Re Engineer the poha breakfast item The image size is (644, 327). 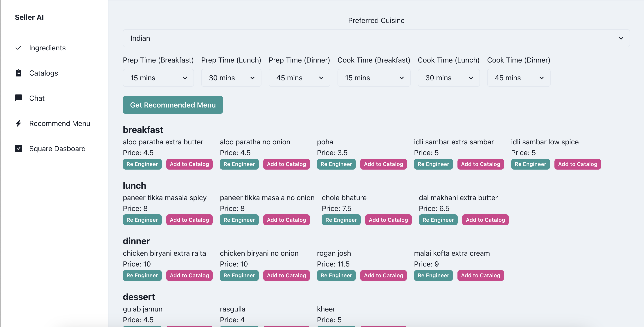(x=336, y=164)
